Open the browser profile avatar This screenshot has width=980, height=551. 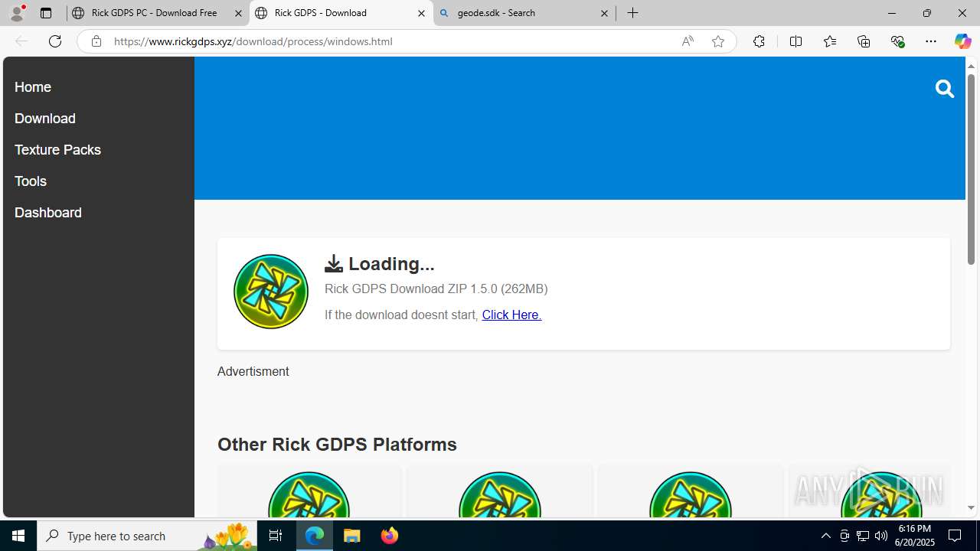17,13
